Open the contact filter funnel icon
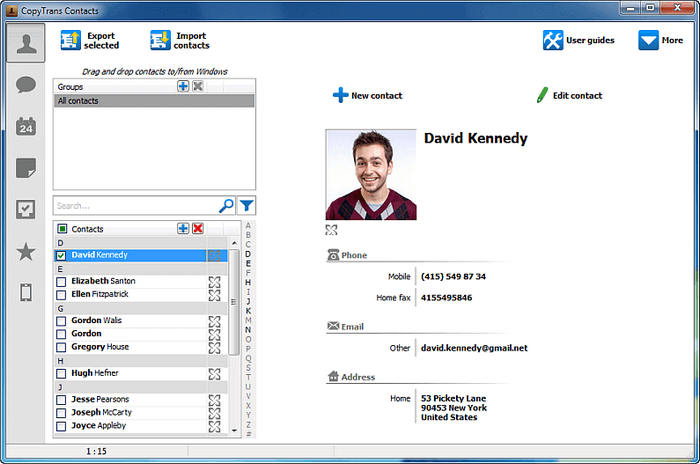Screen dimensions: 700x464 (246, 205)
